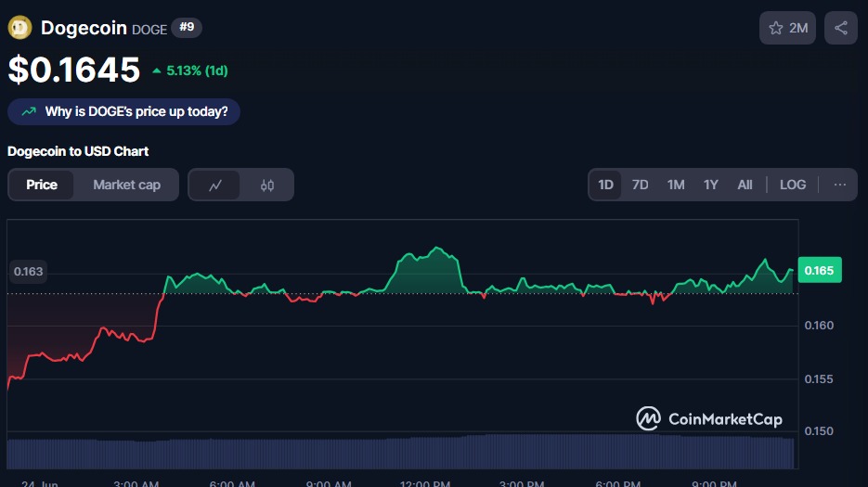Image resolution: width=868 pixels, height=487 pixels.
Task: Click the 'Dogecoin to USD Chart' heading
Action: coord(78,151)
